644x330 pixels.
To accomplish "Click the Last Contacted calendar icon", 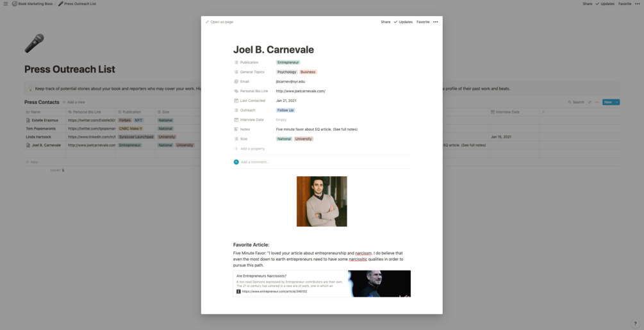I will 236,101.
